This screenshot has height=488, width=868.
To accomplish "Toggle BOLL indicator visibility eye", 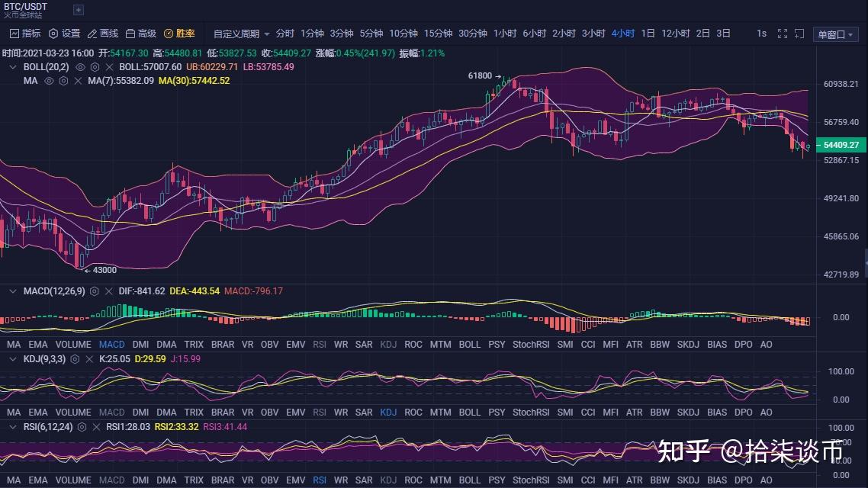I will pos(80,67).
